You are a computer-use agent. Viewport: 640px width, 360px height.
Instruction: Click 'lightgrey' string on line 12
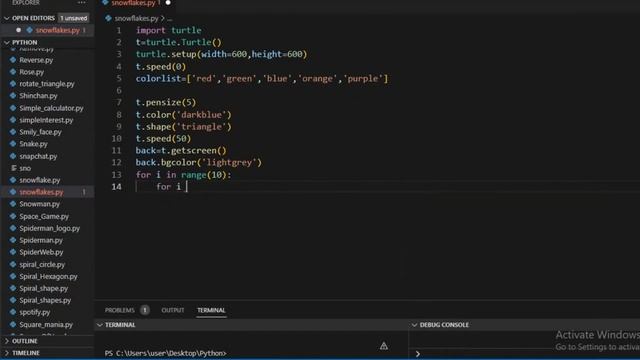pos(229,162)
